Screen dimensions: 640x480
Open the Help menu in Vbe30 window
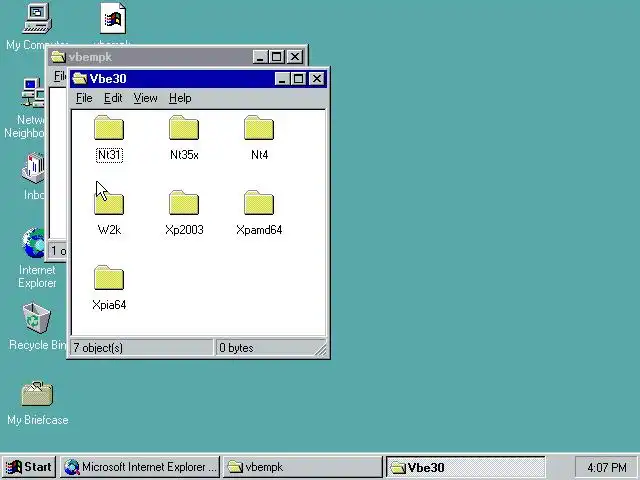180,98
